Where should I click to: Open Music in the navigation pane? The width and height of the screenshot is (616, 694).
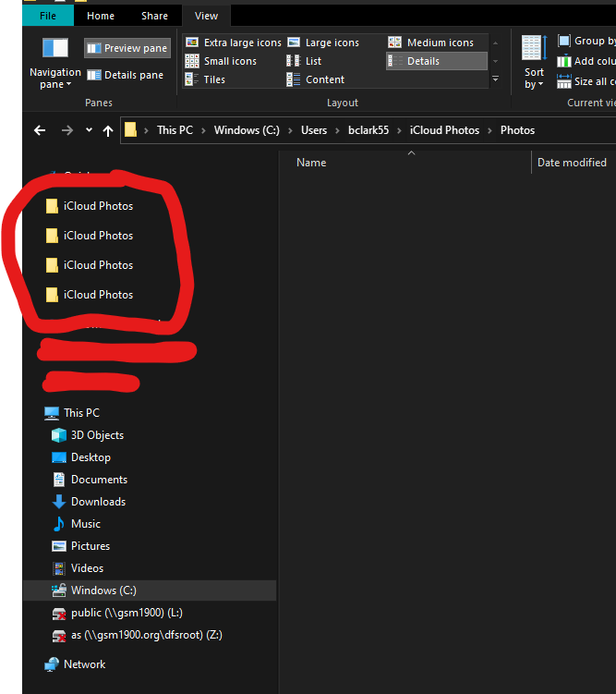tap(76, 524)
